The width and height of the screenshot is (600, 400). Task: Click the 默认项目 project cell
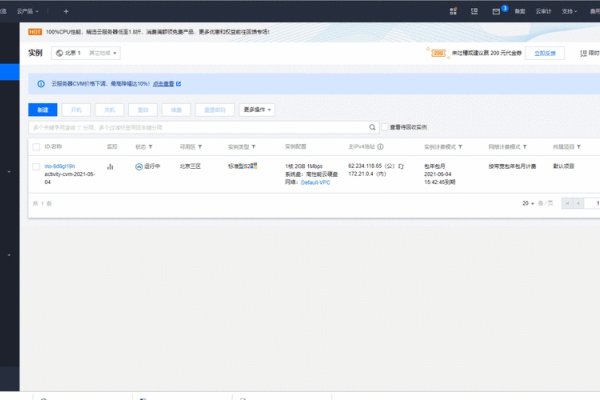(564, 166)
